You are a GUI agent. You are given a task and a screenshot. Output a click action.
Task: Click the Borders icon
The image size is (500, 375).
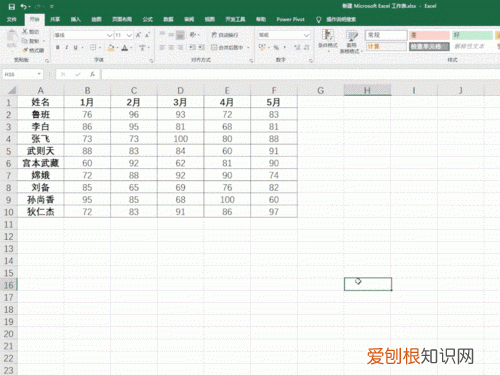click(93, 48)
